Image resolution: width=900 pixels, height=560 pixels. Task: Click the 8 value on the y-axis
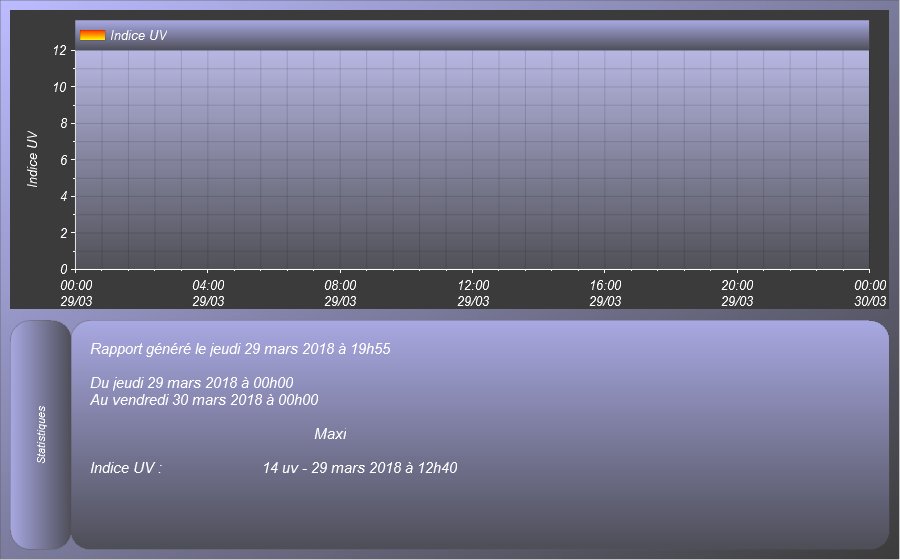click(x=64, y=123)
